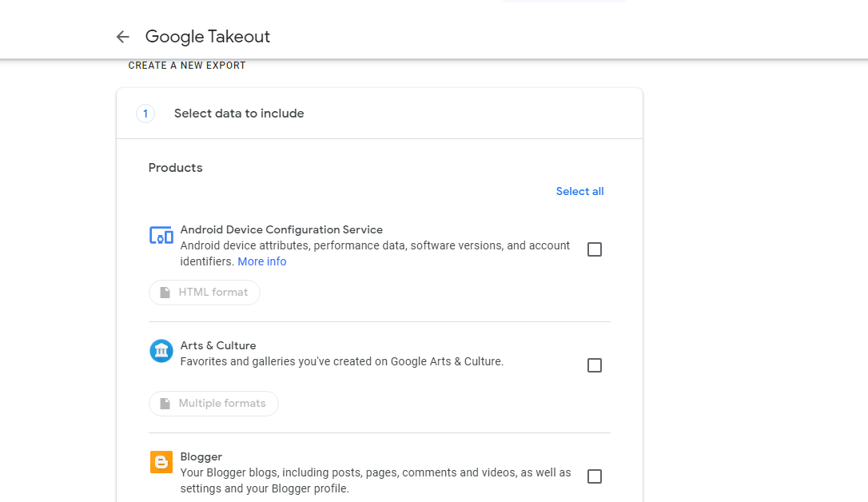Go back using the arrow beside Google Takeout
The width and height of the screenshot is (868, 502).
click(x=122, y=37)
